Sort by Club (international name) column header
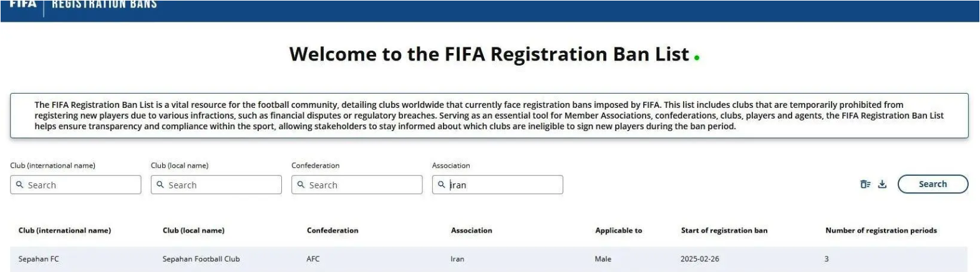The image size is (980, 272). [x=65, y=230]
